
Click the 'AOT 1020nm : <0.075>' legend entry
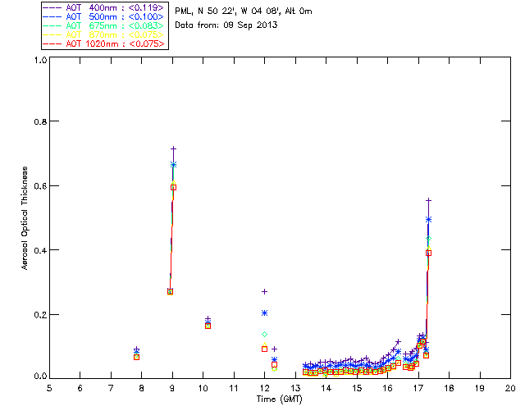pyautogui.click(x=104, y=43)
